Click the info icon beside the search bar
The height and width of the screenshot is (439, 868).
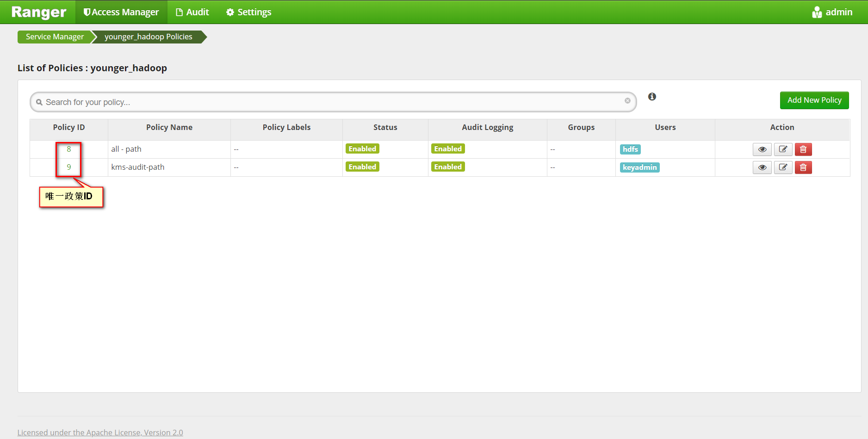tap(652, 96)
